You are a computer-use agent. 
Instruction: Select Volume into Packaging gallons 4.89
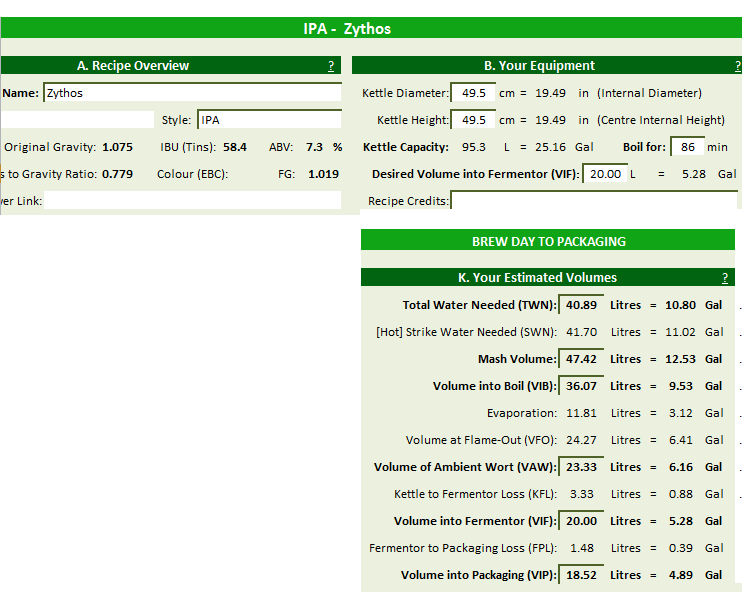coord(680,575)
